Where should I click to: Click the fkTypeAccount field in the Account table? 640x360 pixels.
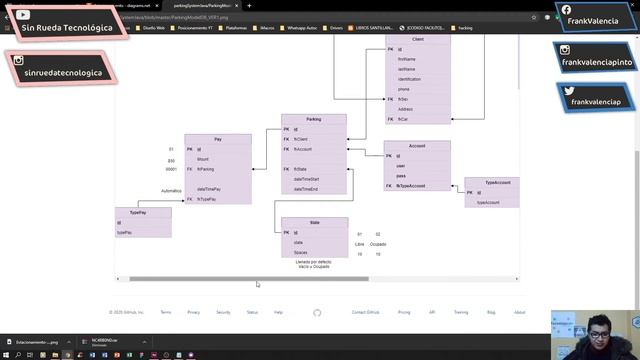411,186
